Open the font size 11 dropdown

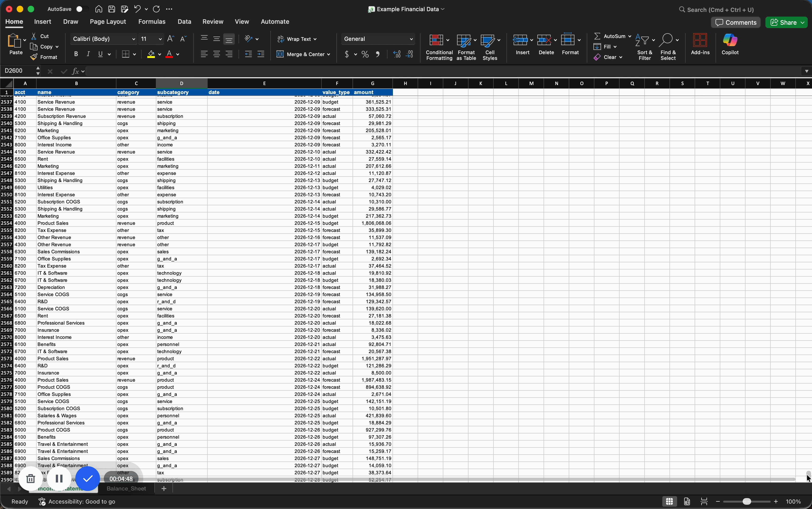(x=160, y=39)
